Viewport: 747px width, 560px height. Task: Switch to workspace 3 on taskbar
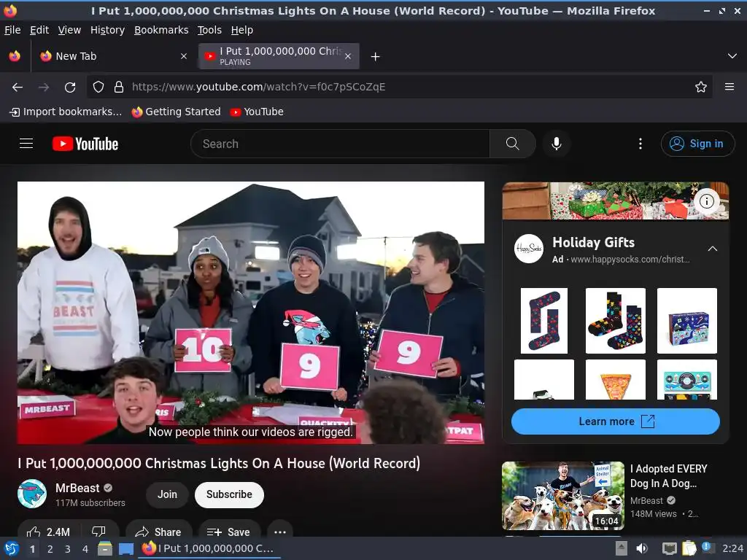(x=68, y=549)
